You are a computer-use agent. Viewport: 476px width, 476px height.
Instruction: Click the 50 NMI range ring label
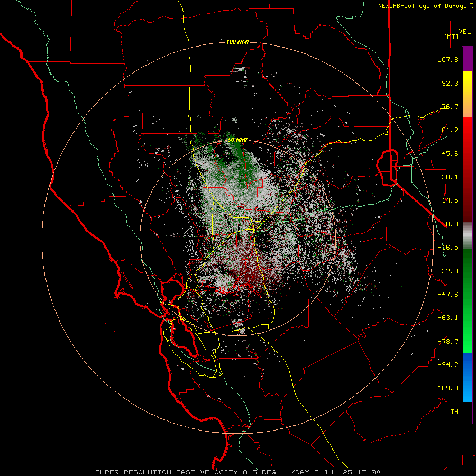pos(237,140)
